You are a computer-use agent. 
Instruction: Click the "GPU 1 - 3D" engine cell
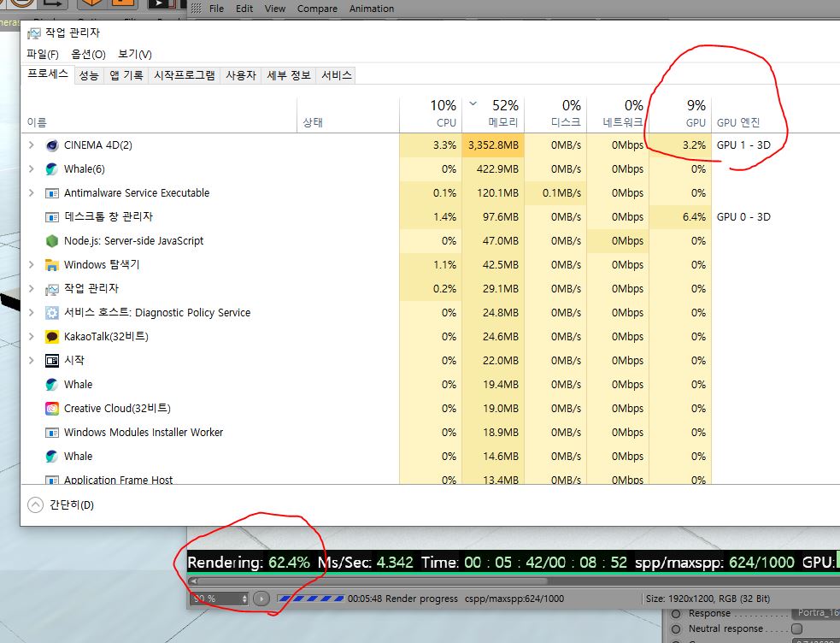coord(743,145)
